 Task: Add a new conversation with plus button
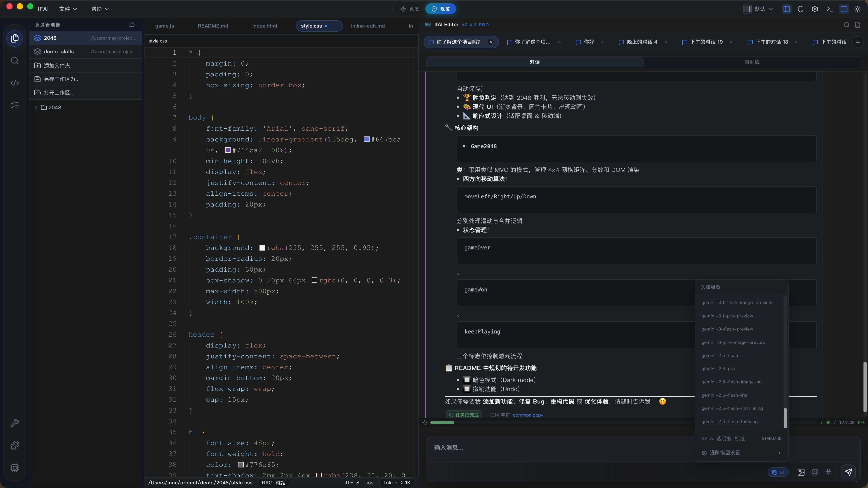pos(858,42)
